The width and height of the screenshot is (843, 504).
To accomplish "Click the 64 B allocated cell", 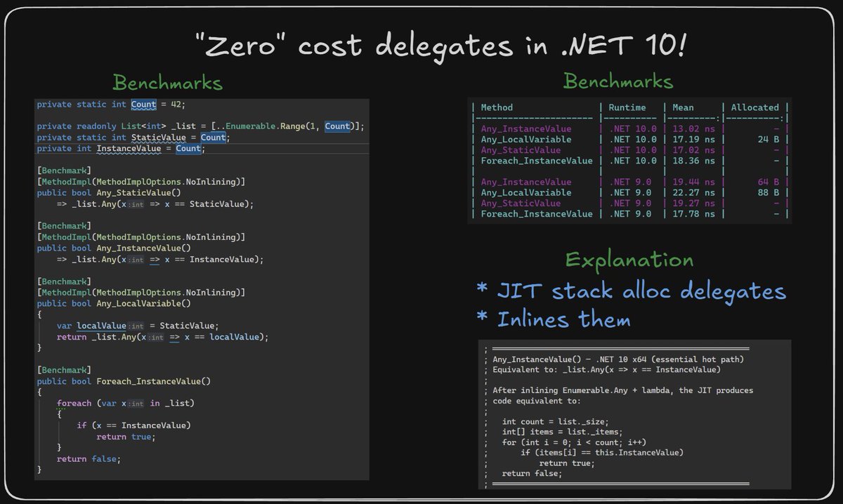I will 768,182.
